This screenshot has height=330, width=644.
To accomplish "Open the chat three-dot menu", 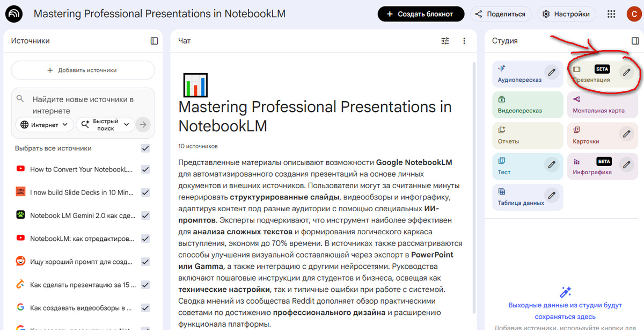I will [x=464, y=41].
